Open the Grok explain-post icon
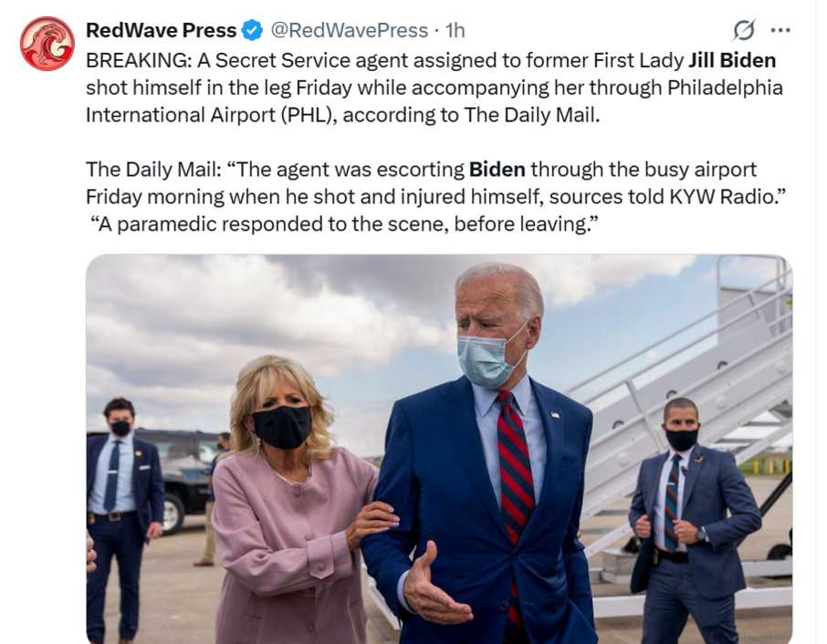The height and width of the screenshot is (644, 827). (x=744, y=30)
